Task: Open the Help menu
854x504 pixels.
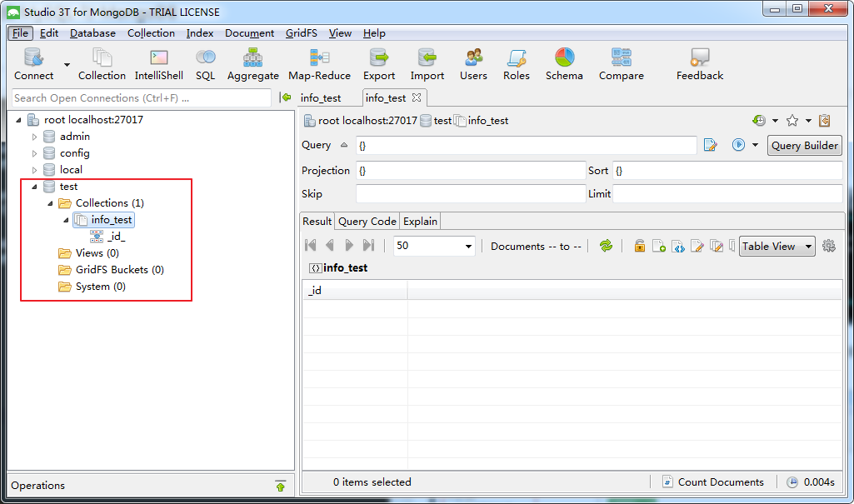Action: [x=374, y=33]
